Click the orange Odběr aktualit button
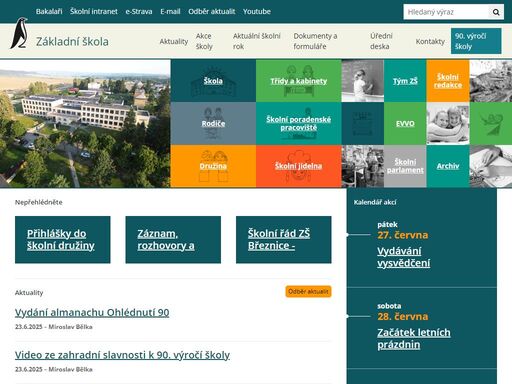 pos(308,292)
